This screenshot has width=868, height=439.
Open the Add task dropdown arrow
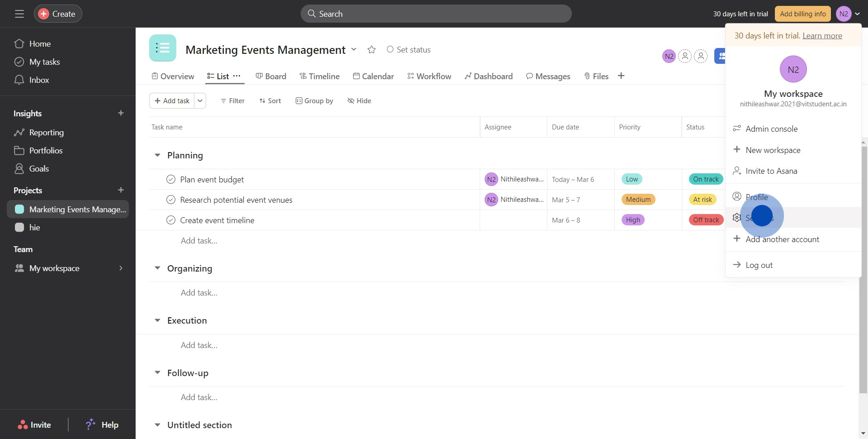[200, 101]
